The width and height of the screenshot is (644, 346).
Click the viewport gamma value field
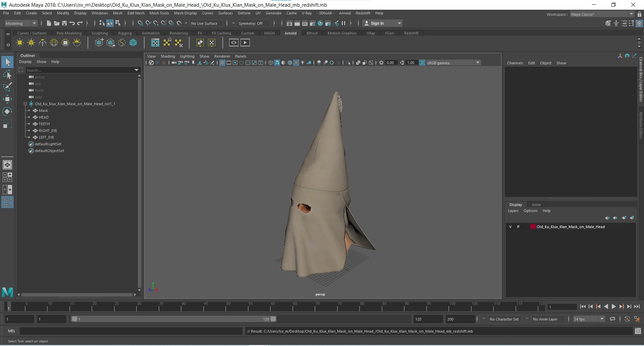point(411,63)
